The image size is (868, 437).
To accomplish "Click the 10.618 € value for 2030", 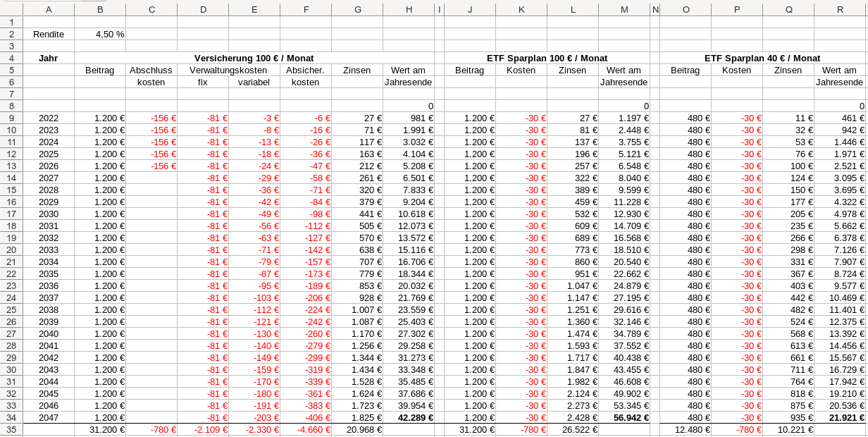I will (409, 214).
